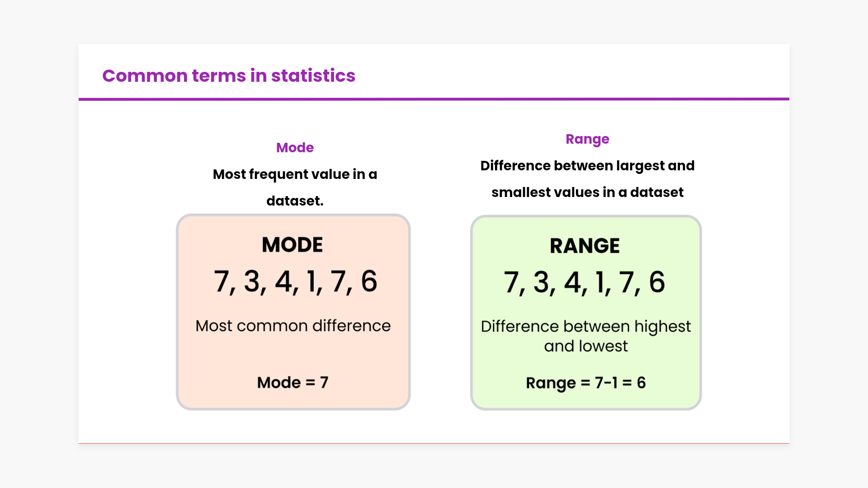Click the "Difference between highest and lowest" caption
868x488 pixels.
click(x=585, y=336)
